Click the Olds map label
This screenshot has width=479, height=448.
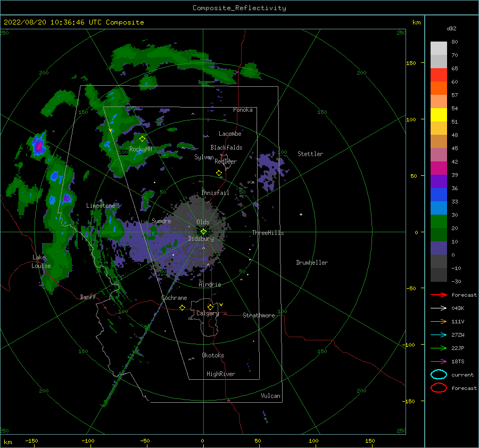point(203,222)
